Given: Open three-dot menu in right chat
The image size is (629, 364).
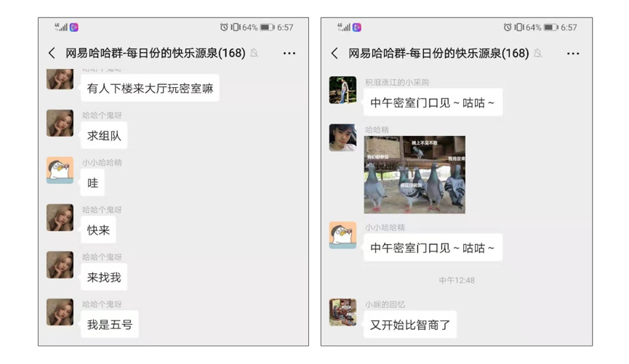Looking at the screenshot, I should [573, 54].
